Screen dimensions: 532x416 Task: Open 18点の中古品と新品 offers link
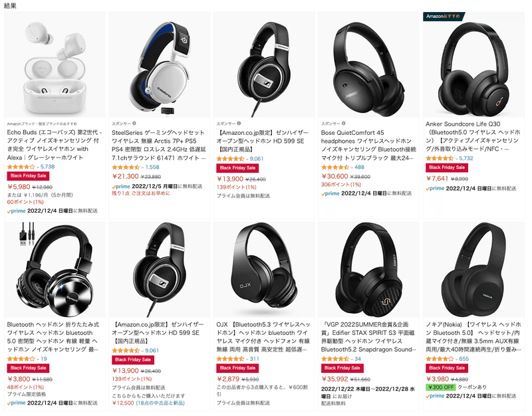160,403
